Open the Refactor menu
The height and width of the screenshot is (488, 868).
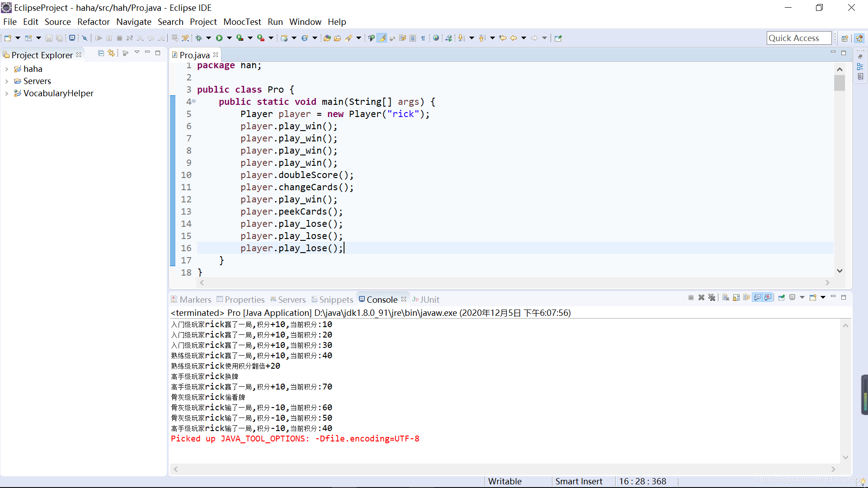point(93,22)
